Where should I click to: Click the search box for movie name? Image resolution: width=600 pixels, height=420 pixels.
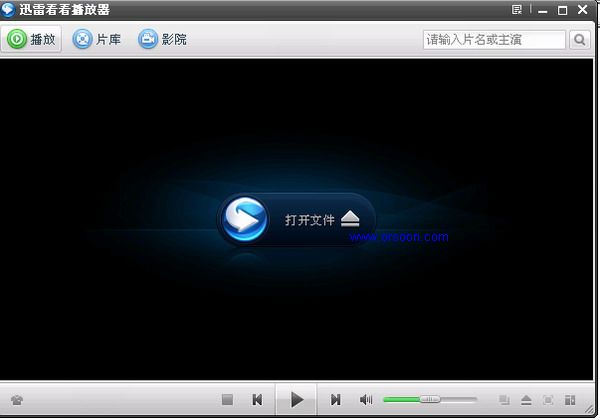(494, 40)
